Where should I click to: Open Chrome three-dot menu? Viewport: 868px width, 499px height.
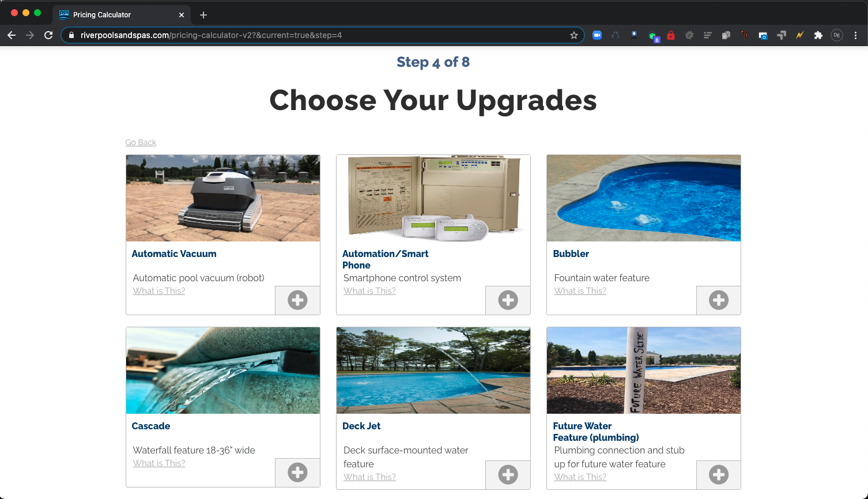tap(856, 35)
